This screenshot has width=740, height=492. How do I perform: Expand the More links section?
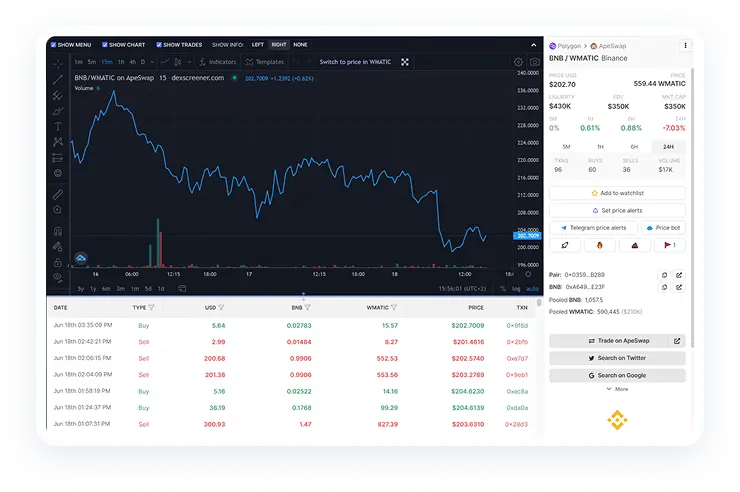617,389
